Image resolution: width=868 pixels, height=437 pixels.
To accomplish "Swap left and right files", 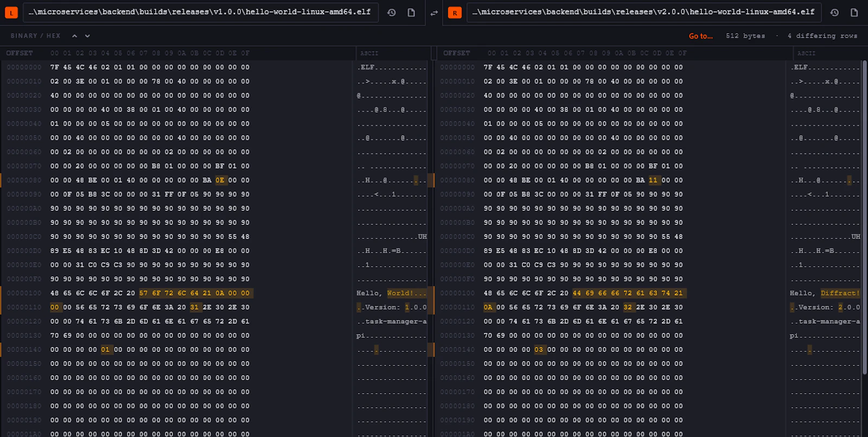I will coord(434,12).
